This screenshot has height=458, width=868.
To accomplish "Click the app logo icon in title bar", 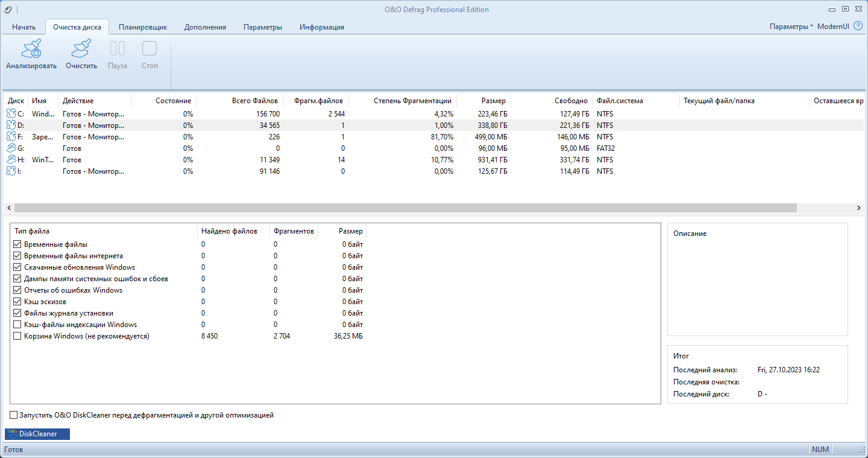I will [8, 9].
